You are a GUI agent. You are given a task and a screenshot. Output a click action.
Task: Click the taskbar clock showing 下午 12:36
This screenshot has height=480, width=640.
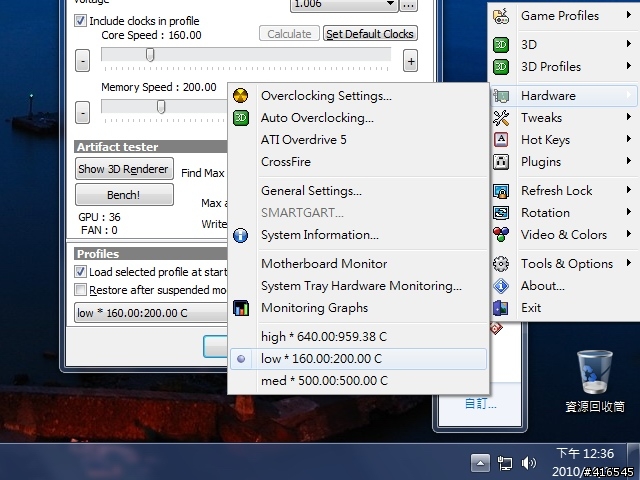tap(585, 453)
